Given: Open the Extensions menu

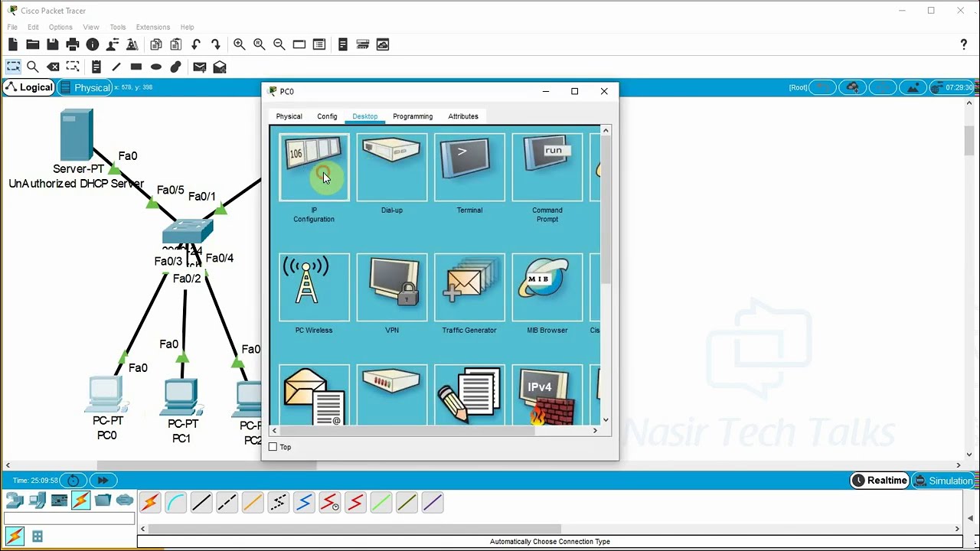Looking at the screenshot, I should coord(153,27).
